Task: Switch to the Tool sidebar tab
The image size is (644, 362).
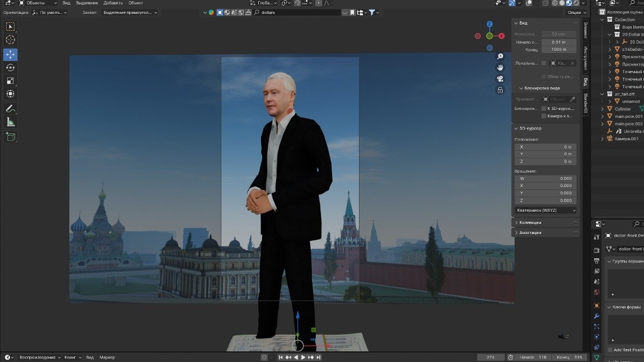Action: coord(586,58)
